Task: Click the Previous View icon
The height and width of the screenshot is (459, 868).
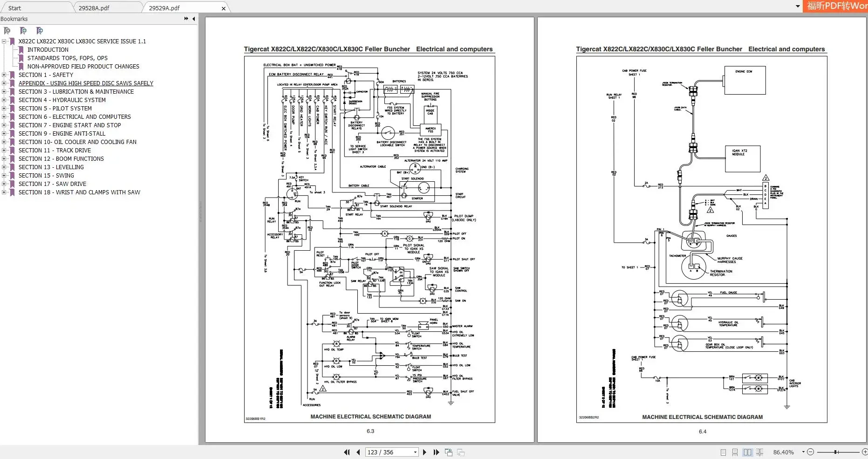Action: (x=448, y=452)
